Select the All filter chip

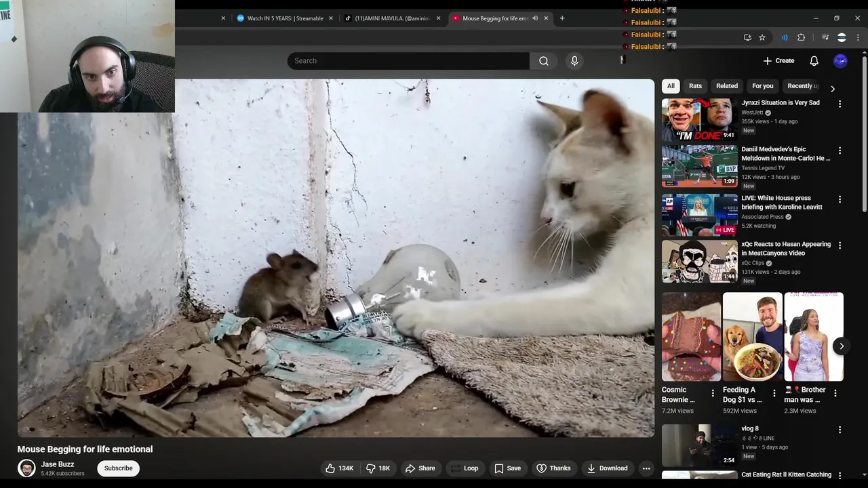point(671,86)
